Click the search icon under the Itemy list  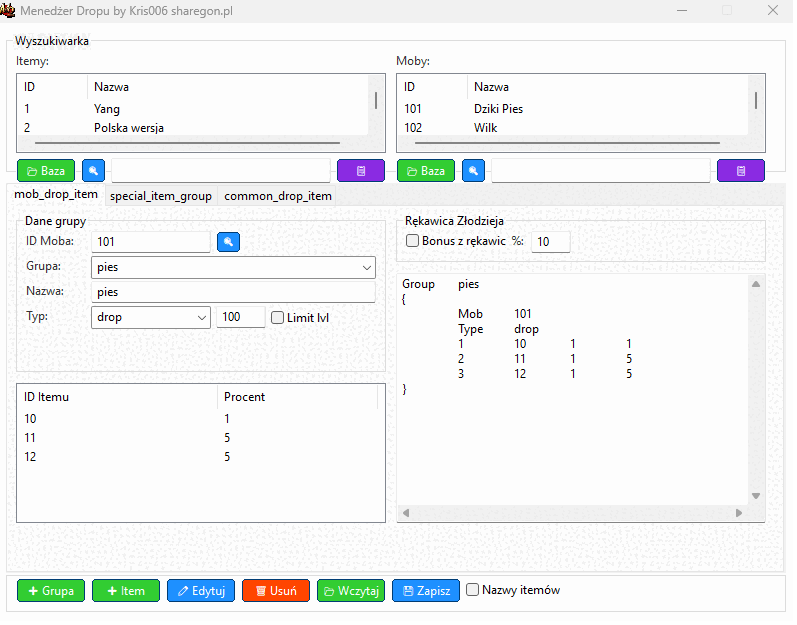(x=93, y=171)
